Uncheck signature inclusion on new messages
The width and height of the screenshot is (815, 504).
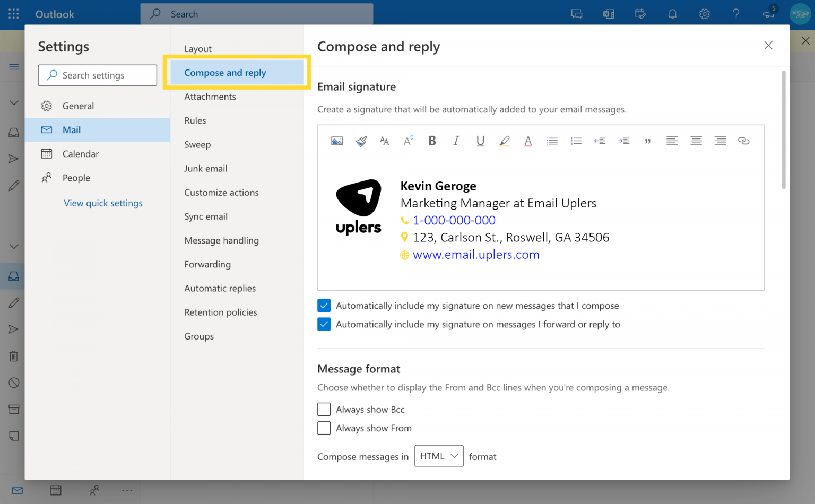pyautogui.click(x=324, y=306)
